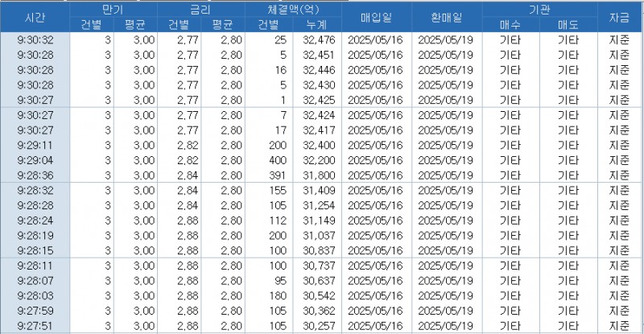644x334 pixels.
Task: Click the cumulative value 30,737
Action: click(319, 266)
